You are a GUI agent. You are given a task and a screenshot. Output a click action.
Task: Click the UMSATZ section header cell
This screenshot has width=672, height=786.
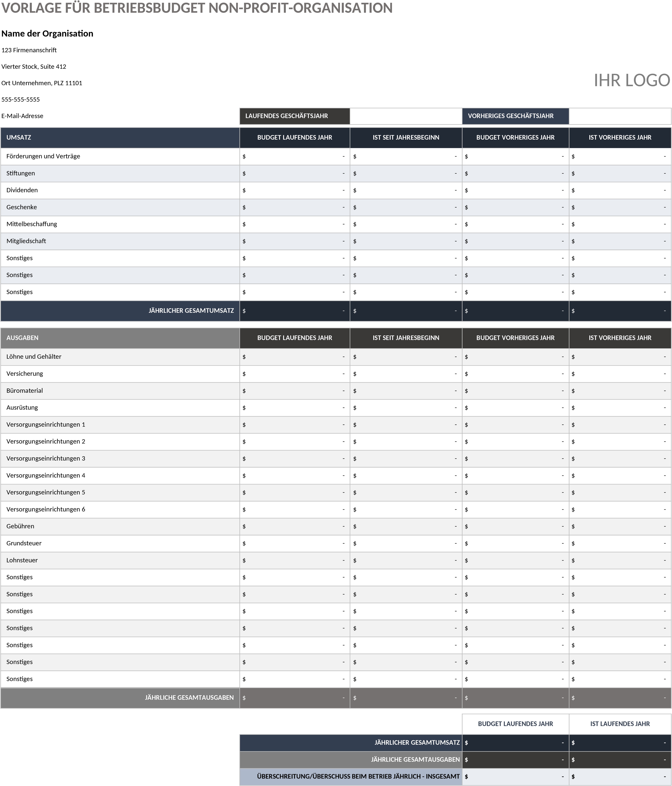120,138
